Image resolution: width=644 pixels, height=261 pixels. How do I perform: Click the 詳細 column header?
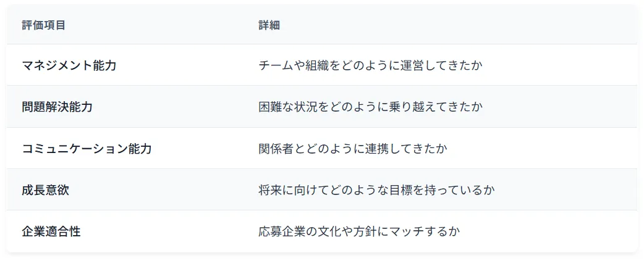tap(270, 26)
